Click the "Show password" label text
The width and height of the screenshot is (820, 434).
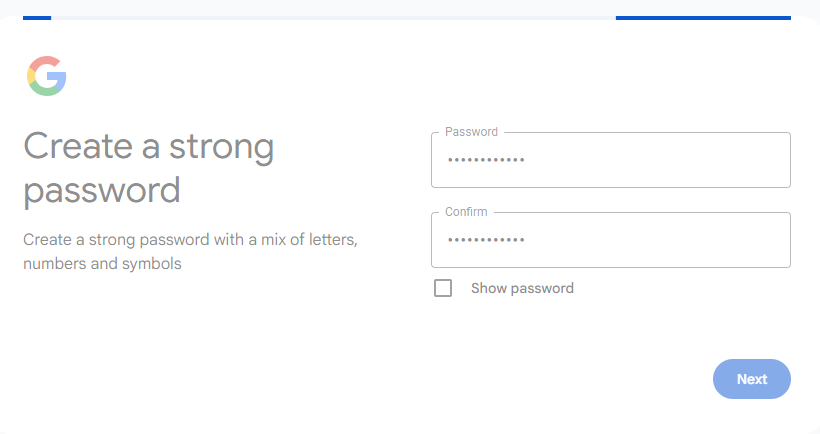pyautogui.click(x=522, y=289)
